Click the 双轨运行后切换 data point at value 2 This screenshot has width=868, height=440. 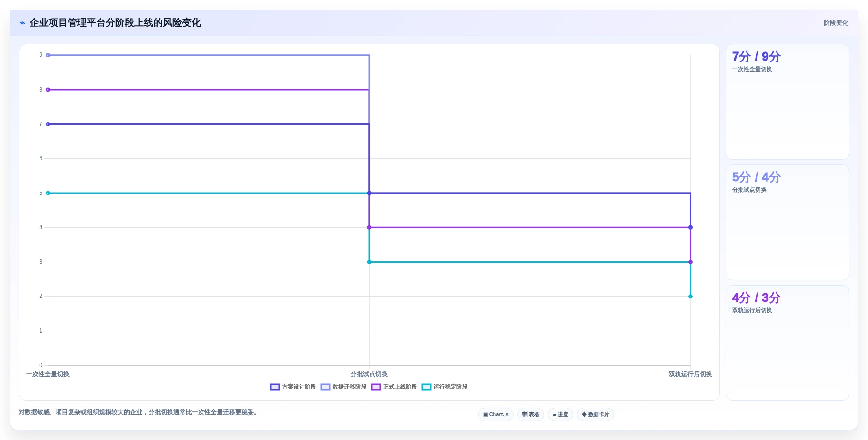coord(690,297)
